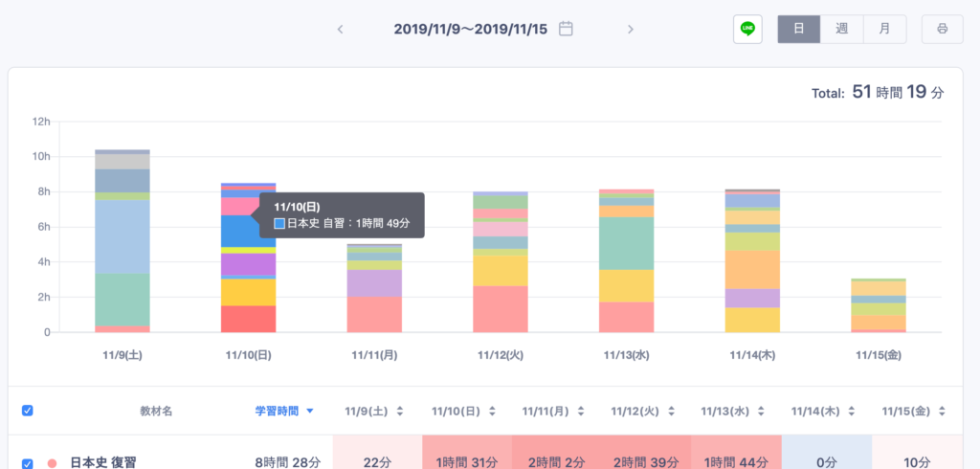
Task: Select the 日 view button
Action: tap(798, 29)
